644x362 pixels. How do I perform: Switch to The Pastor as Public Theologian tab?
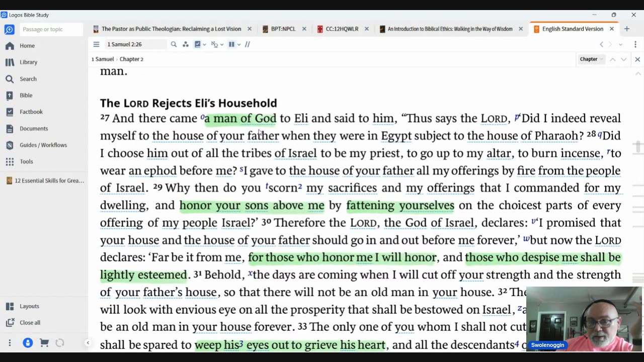pos(171,29)
